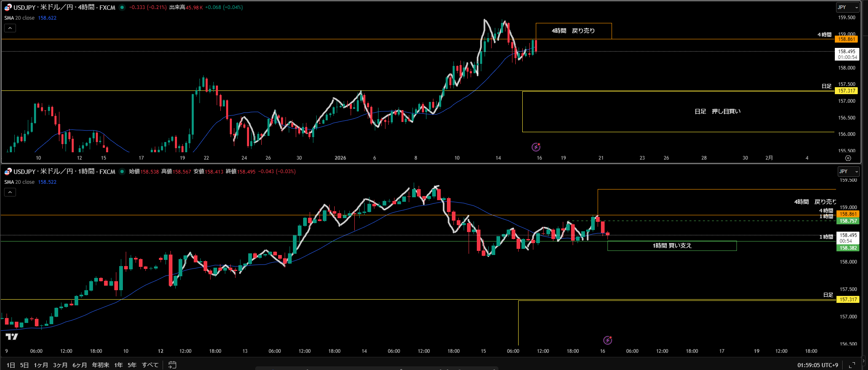
Task: Click the USDJPY flag icon in upper chart
Action: [8, 7]
